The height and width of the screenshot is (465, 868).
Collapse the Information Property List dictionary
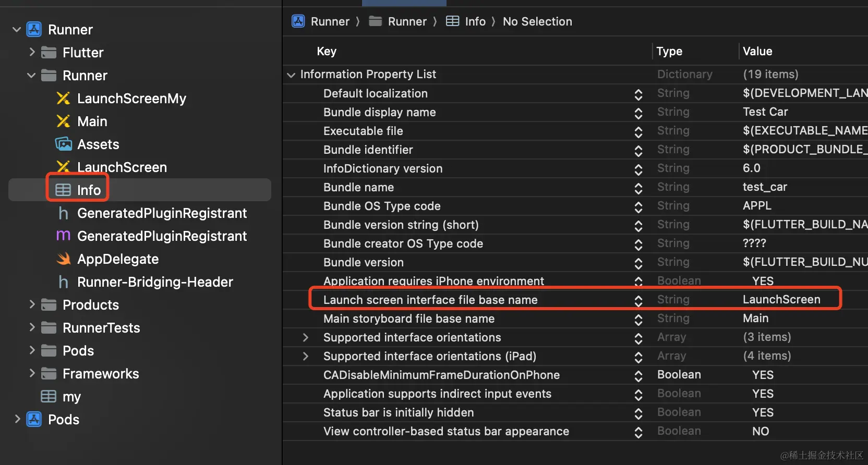[x=291, y=75]
